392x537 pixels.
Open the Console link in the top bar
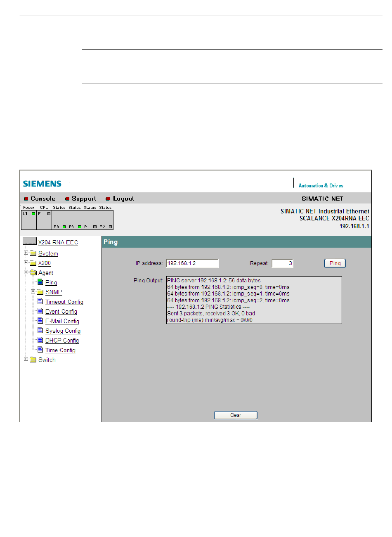(43, 199)
